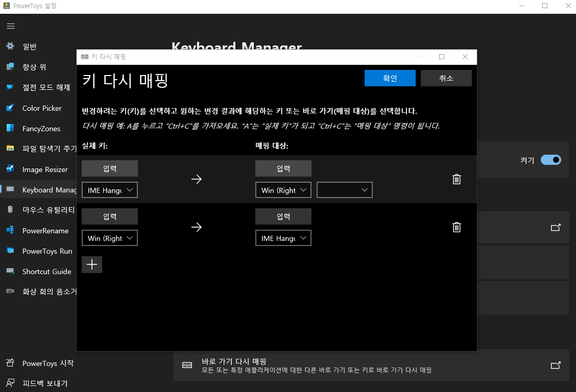Close the 키 다시 매핑 dialog
The width and height of the screenshot is (576, 392).
click(465, 57)
